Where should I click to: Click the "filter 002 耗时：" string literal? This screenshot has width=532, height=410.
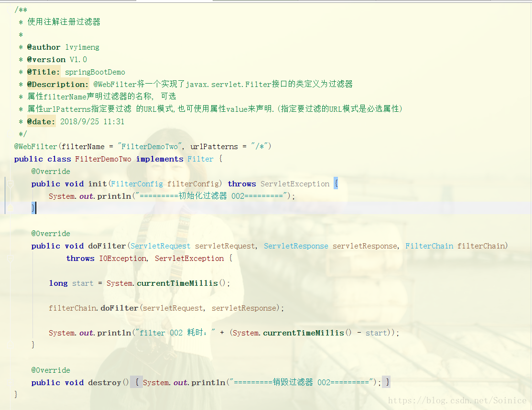pos(175,333)
